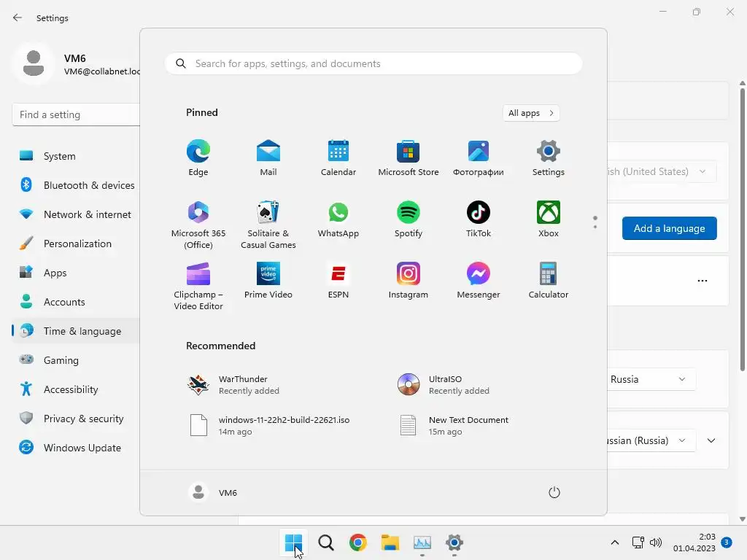Open Personalization settings category
The width and height of the screenshot is (747, 560).
click(x=75, y=244)
